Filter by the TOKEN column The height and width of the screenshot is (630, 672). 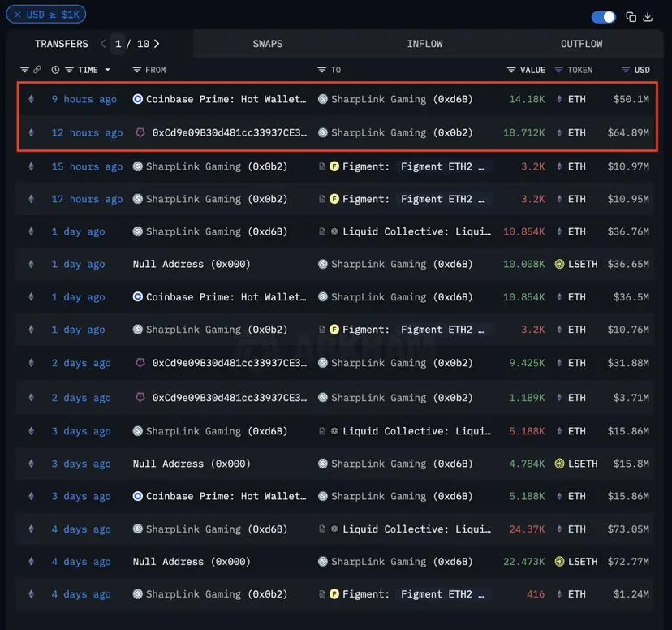[x=558, y=70]
